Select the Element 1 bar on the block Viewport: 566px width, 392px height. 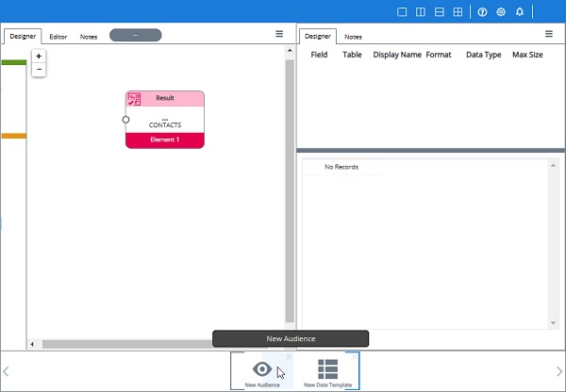tap(164, 139)
